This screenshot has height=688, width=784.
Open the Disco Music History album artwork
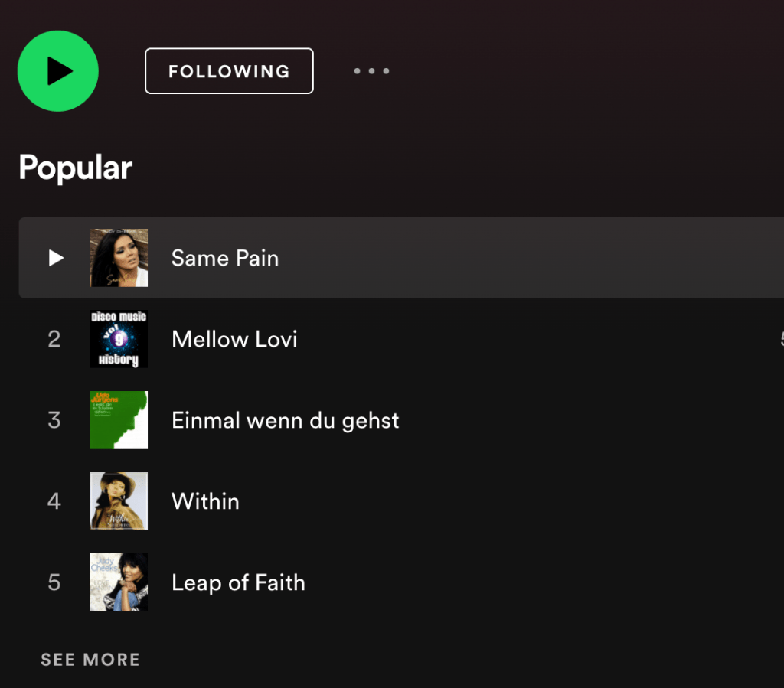[119, 339]
